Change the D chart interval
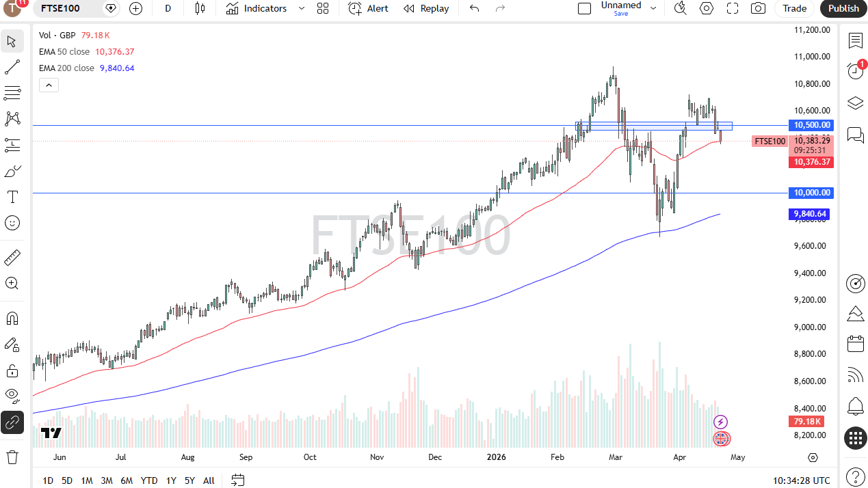The width and height of the screenshot is (868, 488). (168, 8)
